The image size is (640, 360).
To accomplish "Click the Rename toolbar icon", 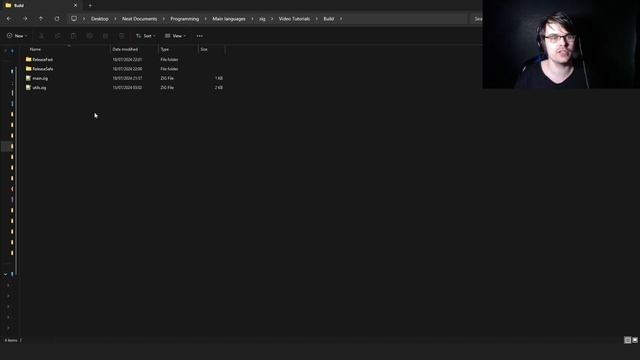I will click(89, 36).
